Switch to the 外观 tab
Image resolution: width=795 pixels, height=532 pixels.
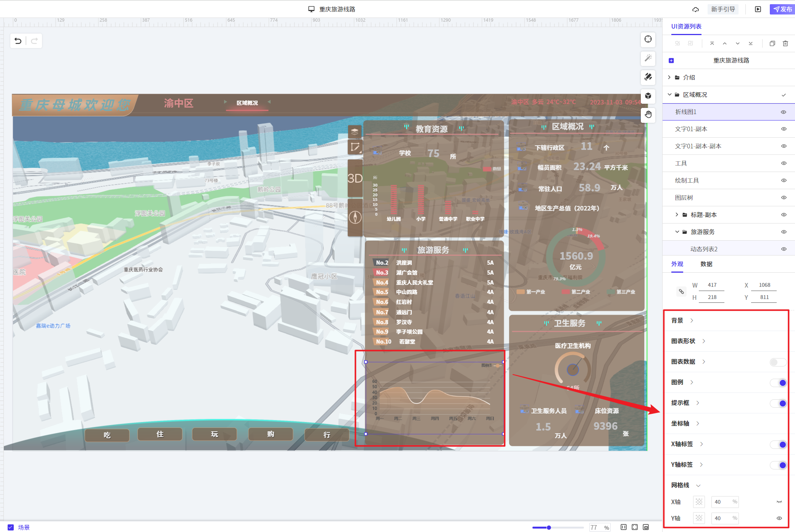coord(677,264)
